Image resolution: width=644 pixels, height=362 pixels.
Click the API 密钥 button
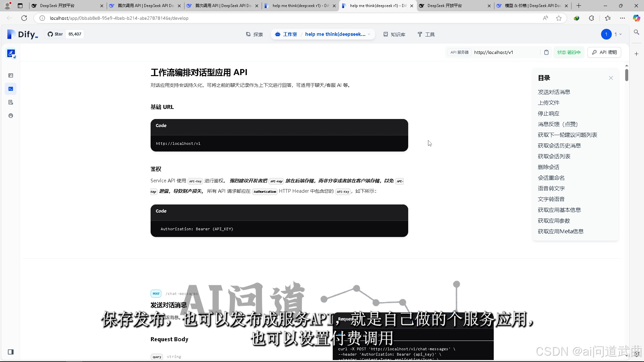pos(604,52)
